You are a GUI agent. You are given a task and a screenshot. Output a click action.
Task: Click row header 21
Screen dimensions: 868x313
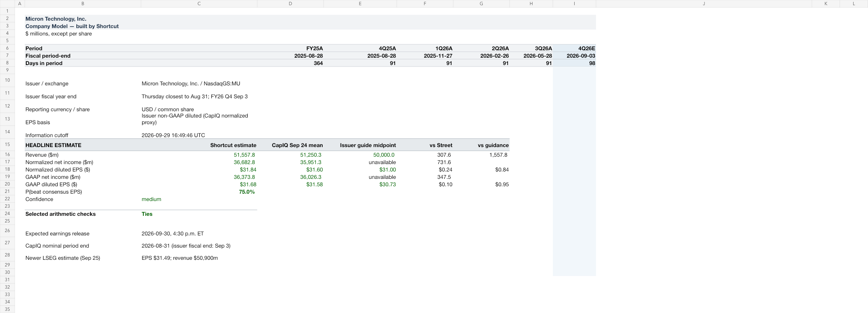(7, 191)
